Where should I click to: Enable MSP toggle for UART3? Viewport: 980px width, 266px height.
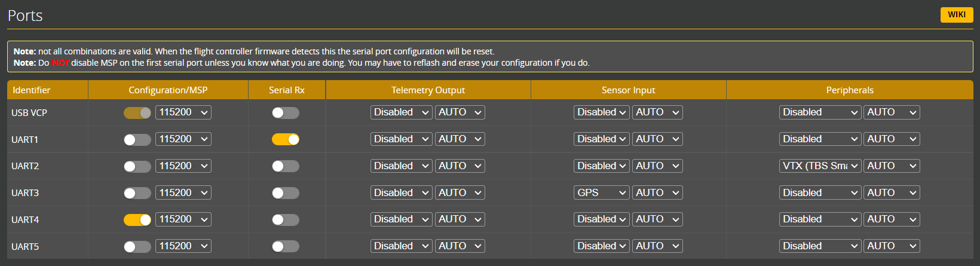[x=137, y=193]
